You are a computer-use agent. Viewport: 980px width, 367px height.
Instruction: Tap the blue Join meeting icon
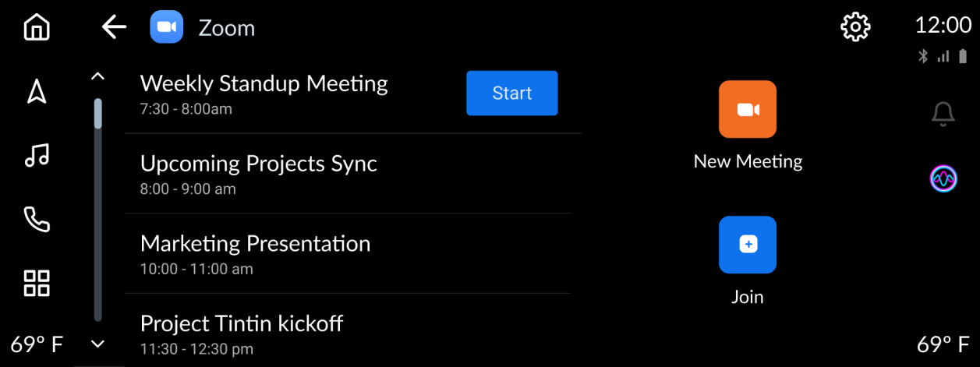coord(747,245)
